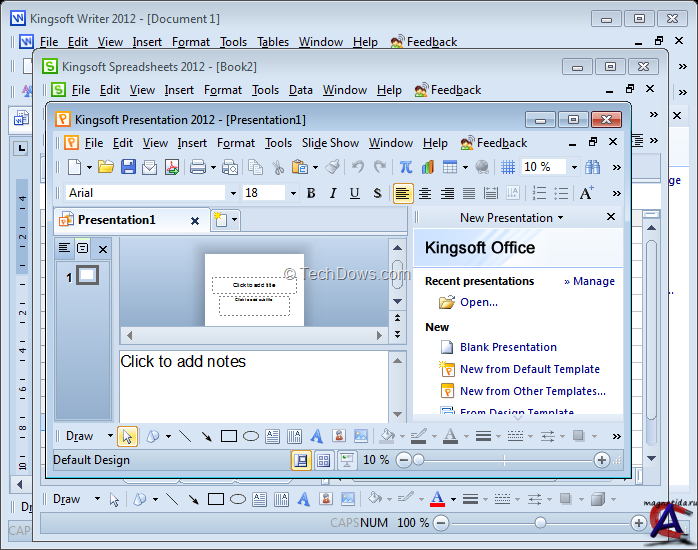Insert a chart using the chart icon
The image size is (698, 550).
click(x=428, y=167)
